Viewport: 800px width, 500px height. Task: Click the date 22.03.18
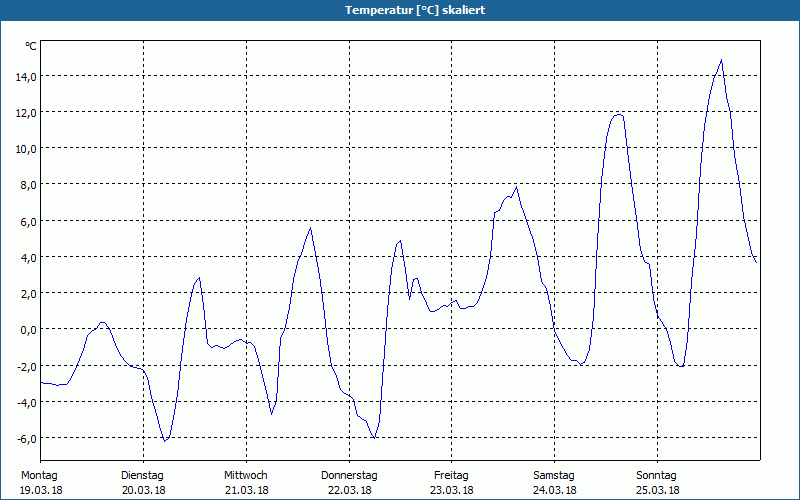pos(350,490)
